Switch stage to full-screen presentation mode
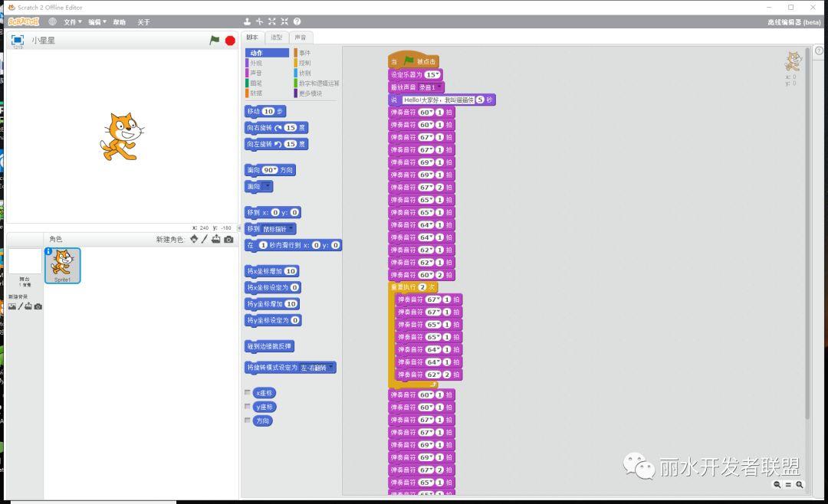 (x=18, y=40)
